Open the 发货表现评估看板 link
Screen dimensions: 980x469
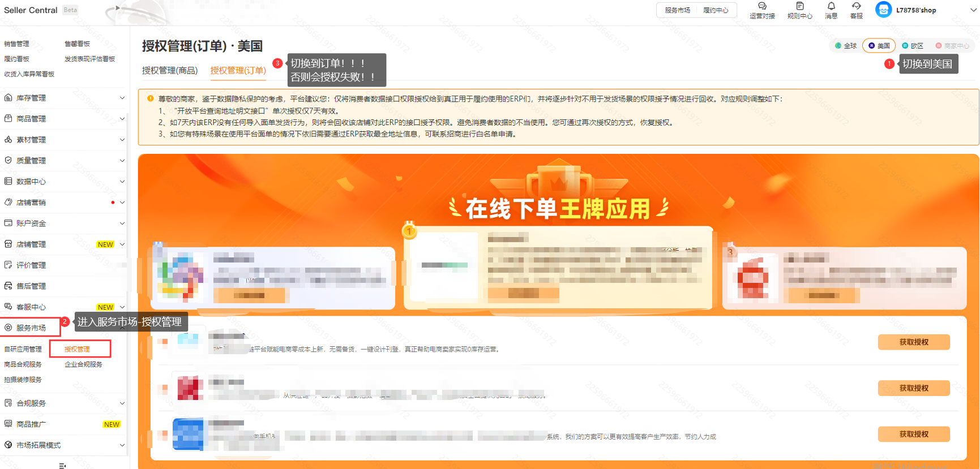pyautogui.click(x=89, y=59)
